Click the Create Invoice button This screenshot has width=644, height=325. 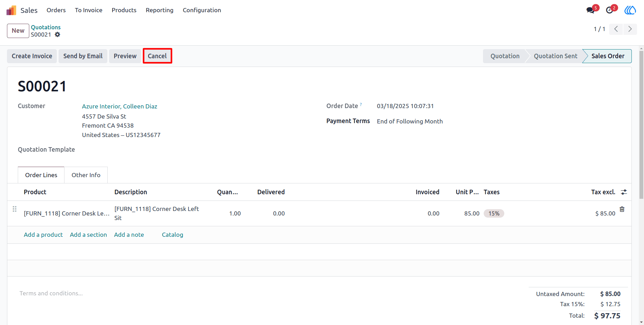pos(32,56)
